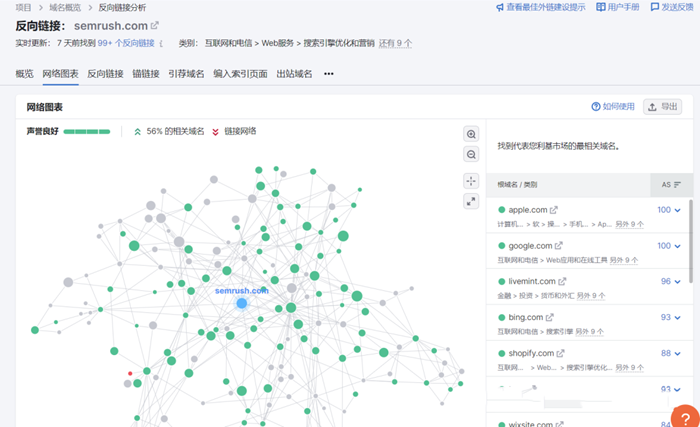The image size is (700, 427).
Task: Open the 锚链接 tab
Action: (146, 74)
